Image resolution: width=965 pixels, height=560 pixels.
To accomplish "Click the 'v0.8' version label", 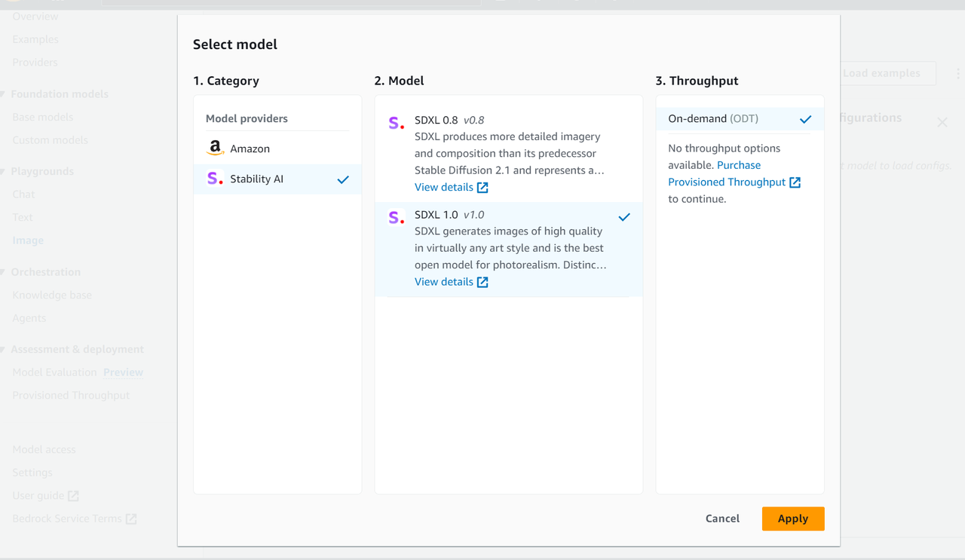I will click(x=473, y=120).
